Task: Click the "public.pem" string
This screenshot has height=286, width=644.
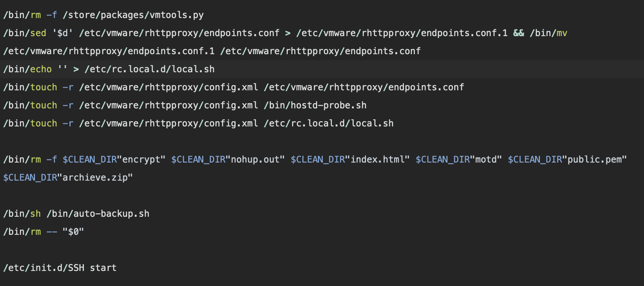Action: point(594,160)
